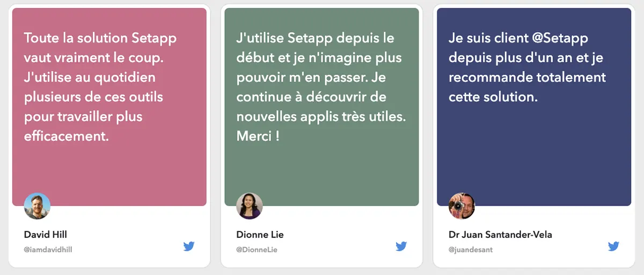Open the @DionneLie Twitter handle

[x=257, y=250]
